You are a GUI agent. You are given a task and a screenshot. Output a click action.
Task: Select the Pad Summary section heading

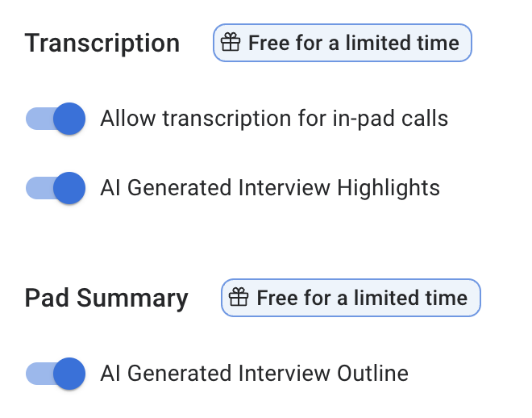click(106, 298)
